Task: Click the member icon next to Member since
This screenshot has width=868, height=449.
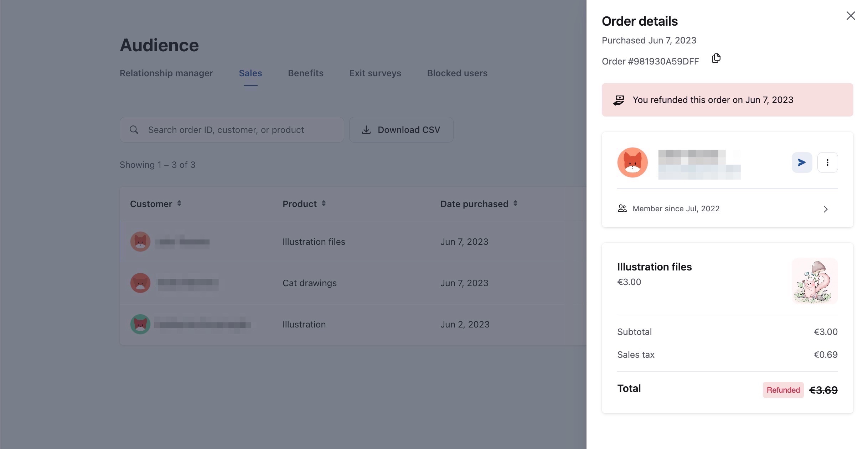Action: 622,208
